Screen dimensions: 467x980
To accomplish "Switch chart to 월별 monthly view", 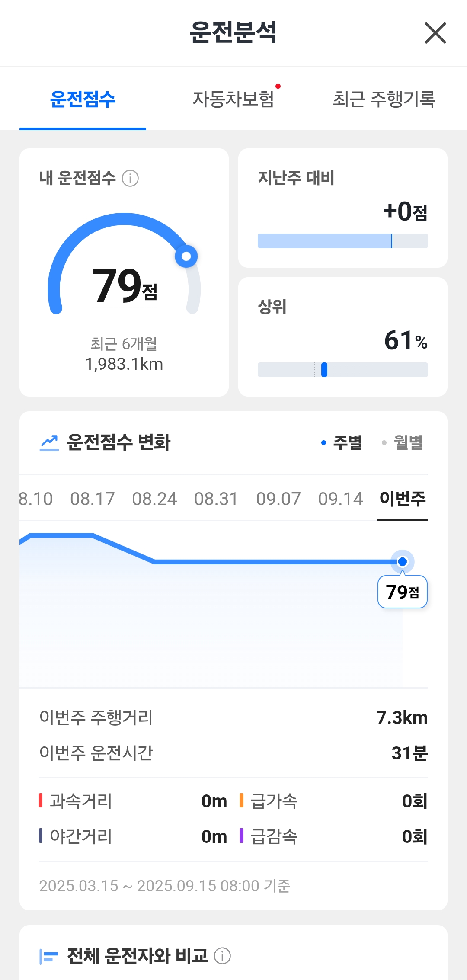I will click(403, 442).
